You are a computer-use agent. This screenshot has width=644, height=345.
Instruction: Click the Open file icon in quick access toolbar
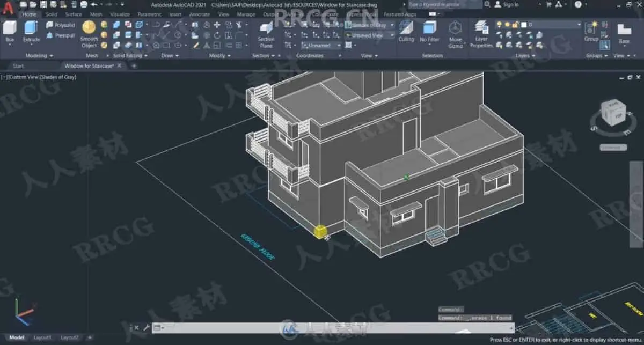coord(33,4)
